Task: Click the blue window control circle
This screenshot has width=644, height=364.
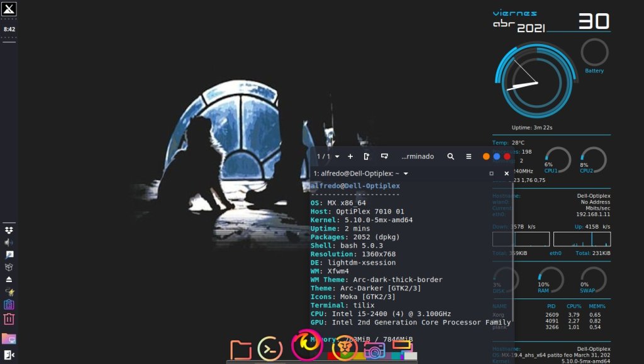Action: (497, 156)
